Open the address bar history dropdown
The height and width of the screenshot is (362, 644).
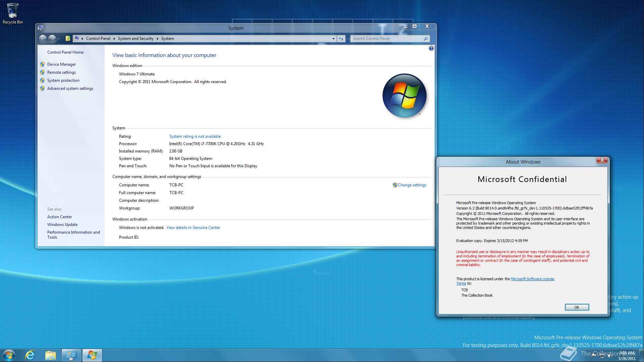pyautogui.click(x=333, y=39)
